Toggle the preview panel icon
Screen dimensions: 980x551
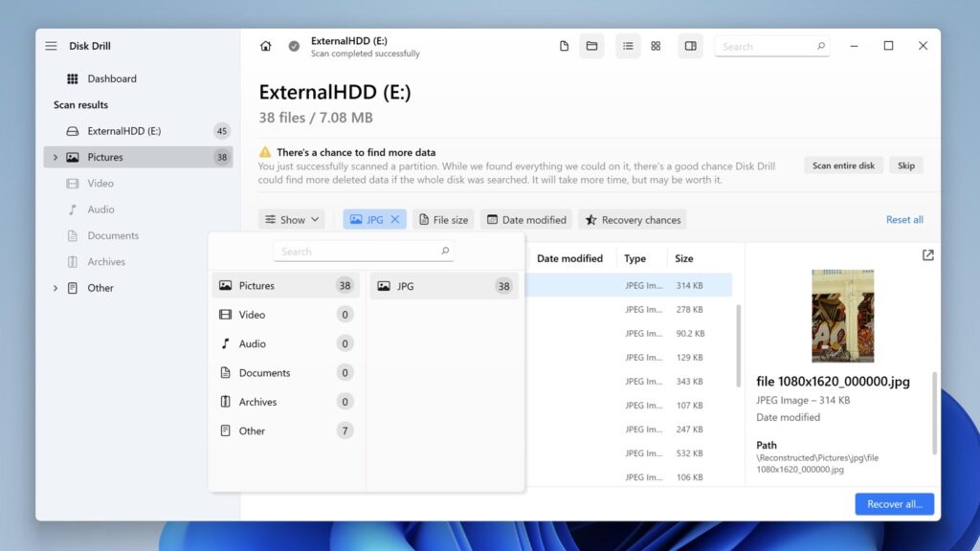(x=690, y=45)
